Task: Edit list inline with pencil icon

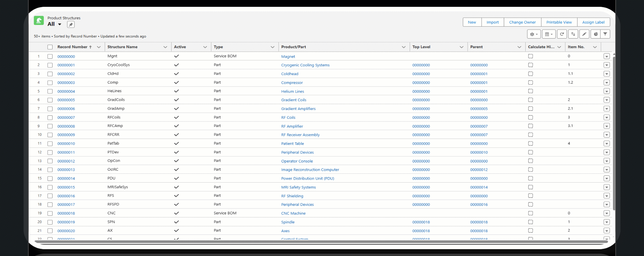Action: pos(584,34)
